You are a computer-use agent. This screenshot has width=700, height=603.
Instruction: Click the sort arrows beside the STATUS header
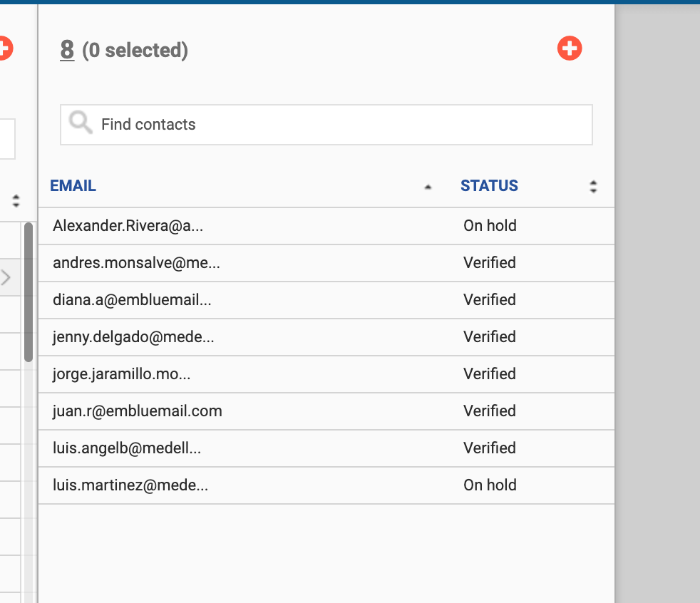point(593,187)
